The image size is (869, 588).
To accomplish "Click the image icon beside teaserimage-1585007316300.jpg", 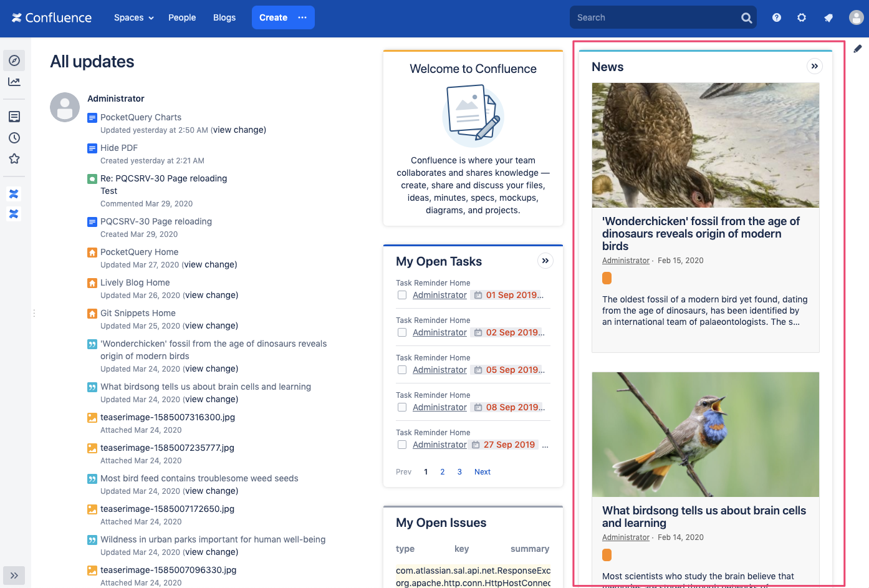I will 92,418.
